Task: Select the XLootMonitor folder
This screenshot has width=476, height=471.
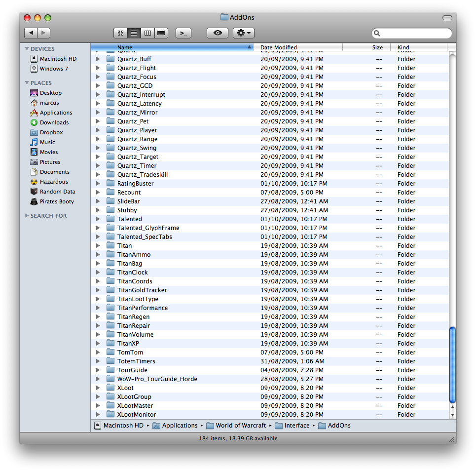Action: pyautogui.click(x=270, y=415)
